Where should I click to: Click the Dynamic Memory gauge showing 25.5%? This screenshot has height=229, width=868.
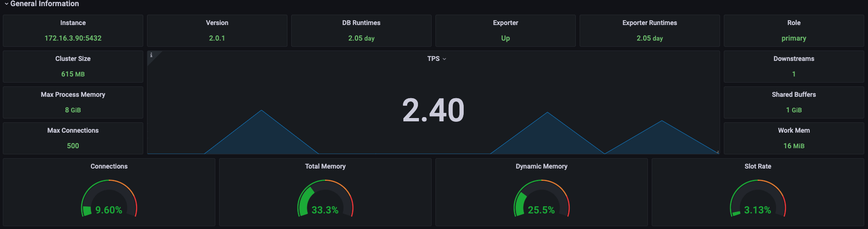point(541,198)
